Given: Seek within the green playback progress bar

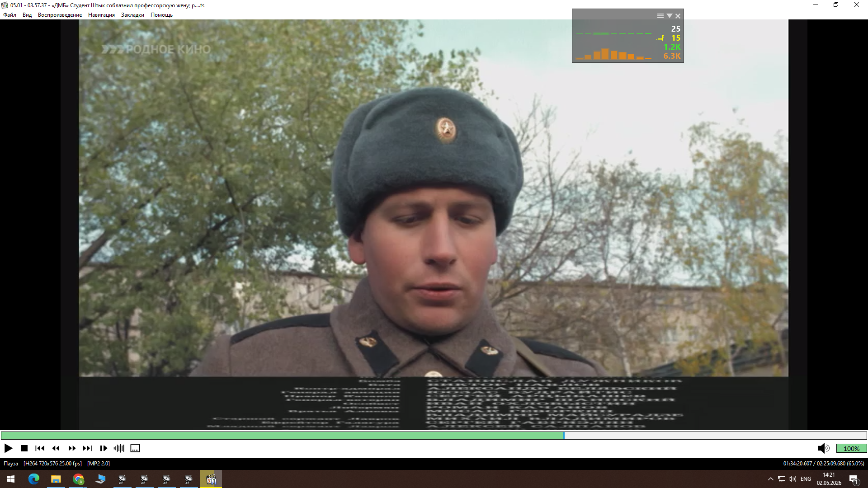Looking at the screenshot, I should (283, 436).
